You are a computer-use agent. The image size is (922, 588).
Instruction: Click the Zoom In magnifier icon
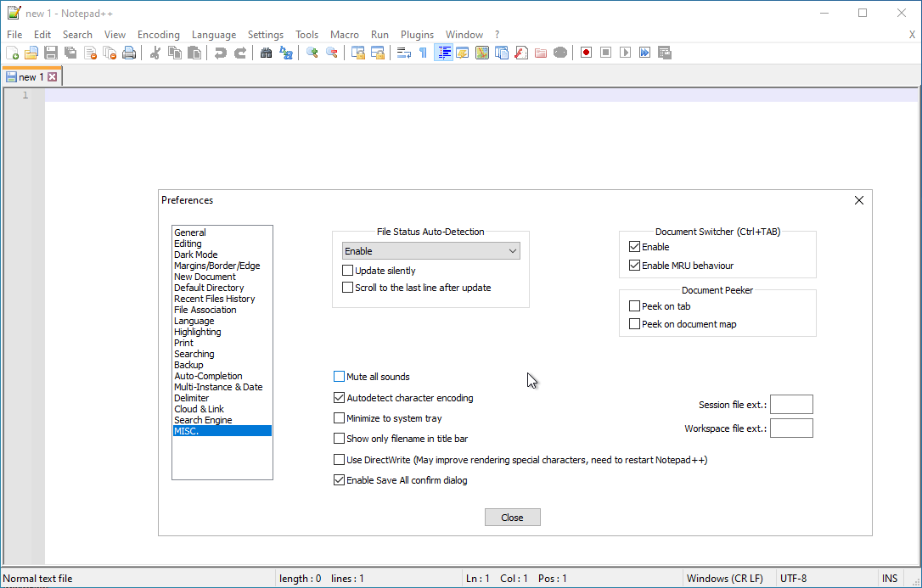tap(312, 53)
